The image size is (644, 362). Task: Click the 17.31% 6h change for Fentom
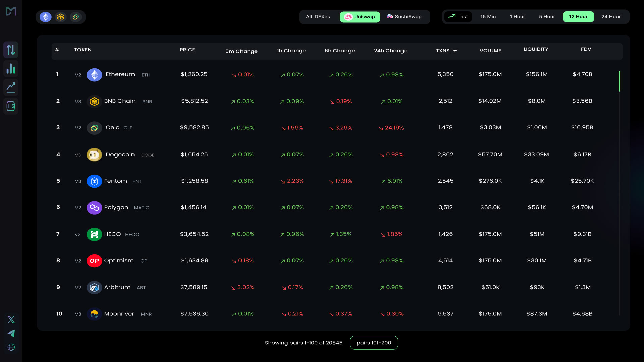[x=340, y=181]
